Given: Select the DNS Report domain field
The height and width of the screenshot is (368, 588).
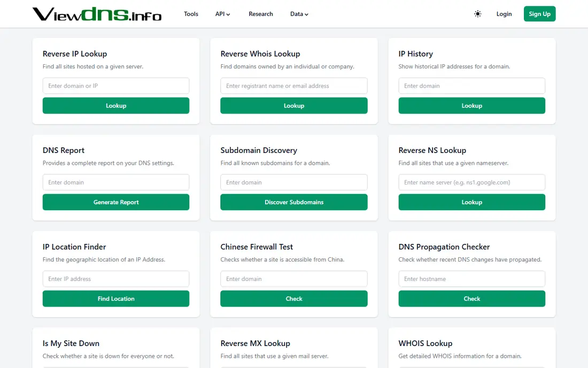Looking at the screenshot, I should [116, 182].
